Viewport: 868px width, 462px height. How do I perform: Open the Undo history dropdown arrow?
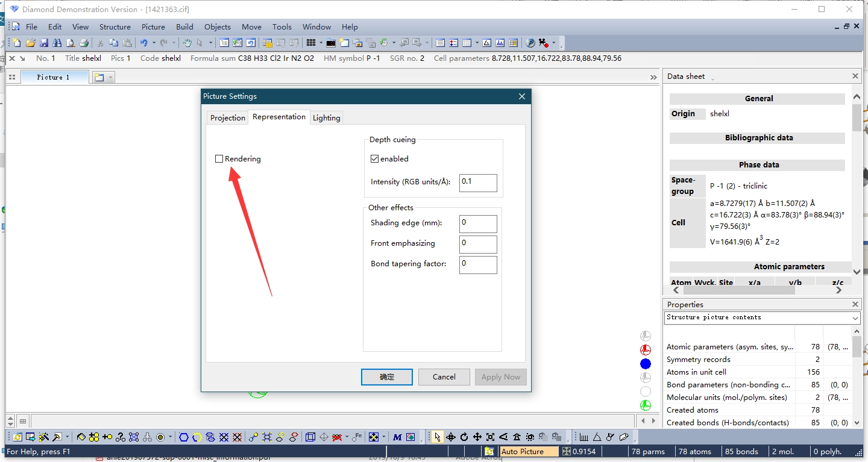(x=154, y=43)
